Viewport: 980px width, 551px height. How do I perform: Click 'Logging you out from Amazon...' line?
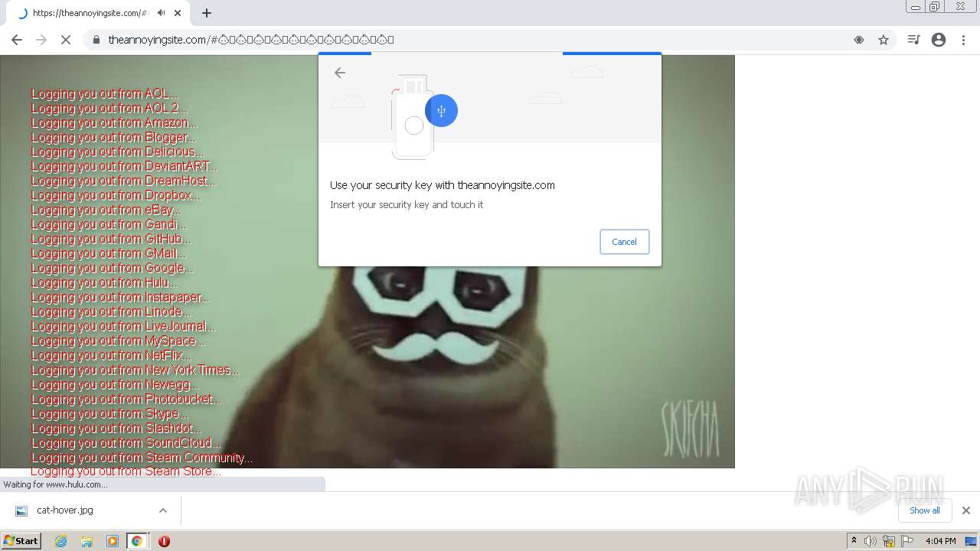coord(114,123)
